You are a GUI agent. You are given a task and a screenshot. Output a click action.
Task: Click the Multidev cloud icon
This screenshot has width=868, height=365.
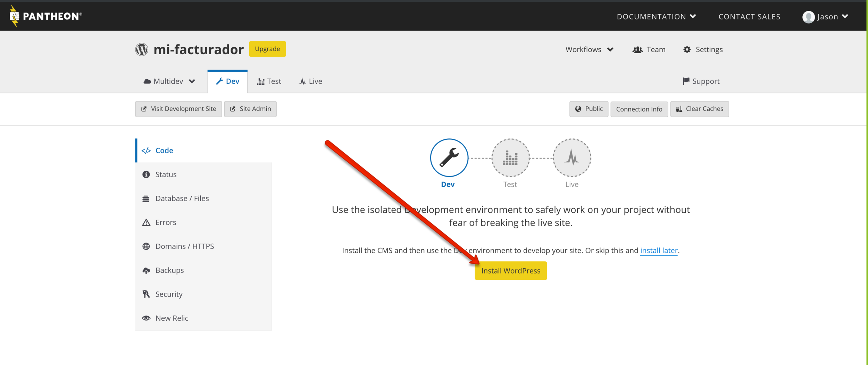[x=147, y=81]
